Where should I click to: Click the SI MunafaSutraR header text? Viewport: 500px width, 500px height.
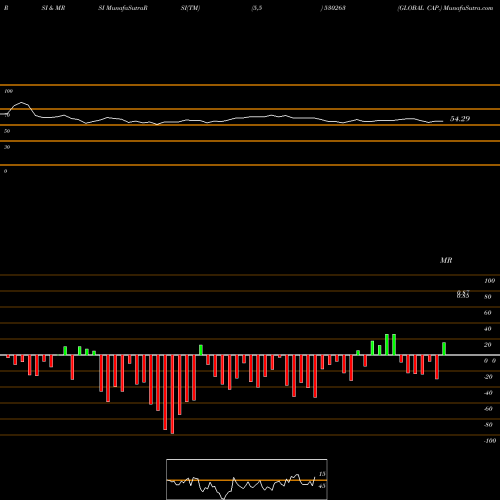123,8
